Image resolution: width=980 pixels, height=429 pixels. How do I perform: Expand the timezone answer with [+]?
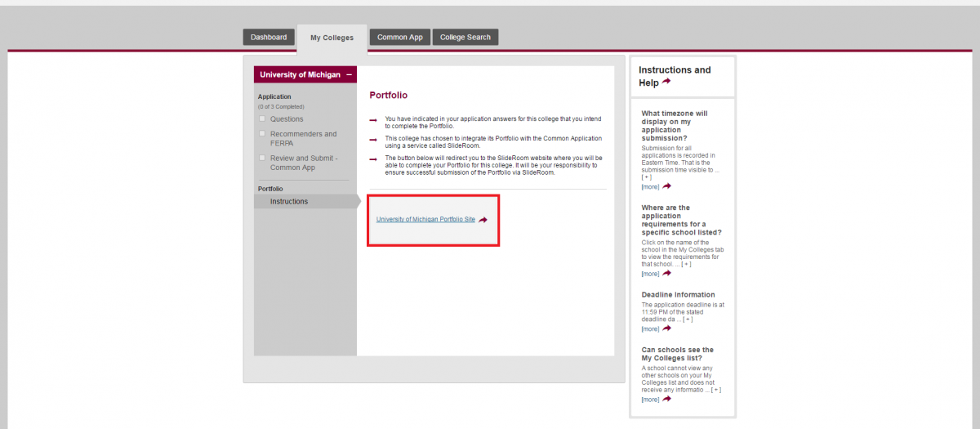tap(647, 177)
